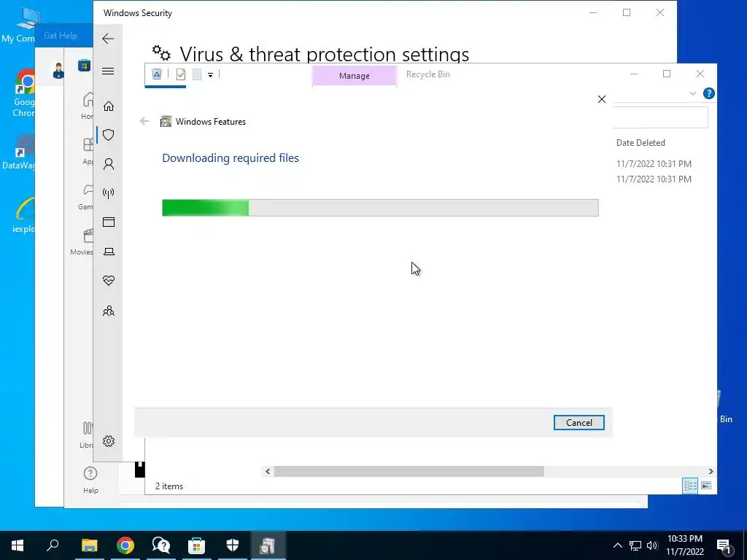Click volume speaker tray icon
The width and height of the screenshot is (747, 560).
[x=651, y=545]
